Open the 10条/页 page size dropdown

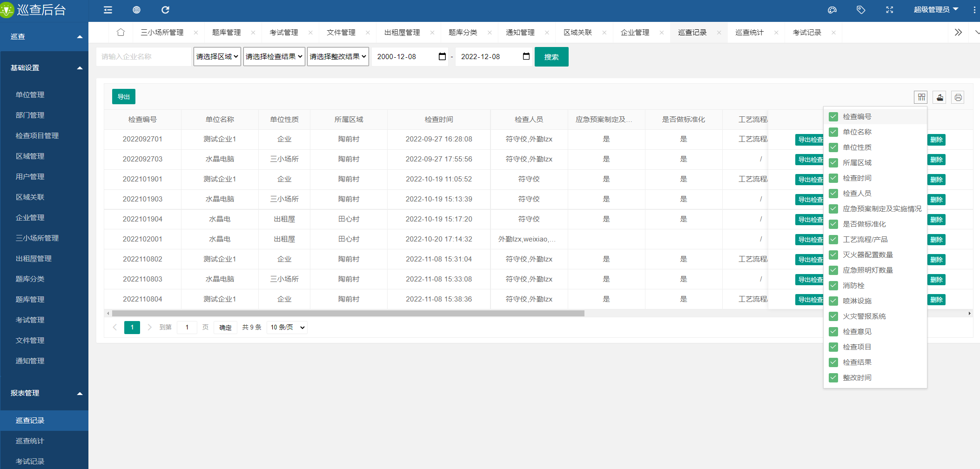tap(287, 327)
